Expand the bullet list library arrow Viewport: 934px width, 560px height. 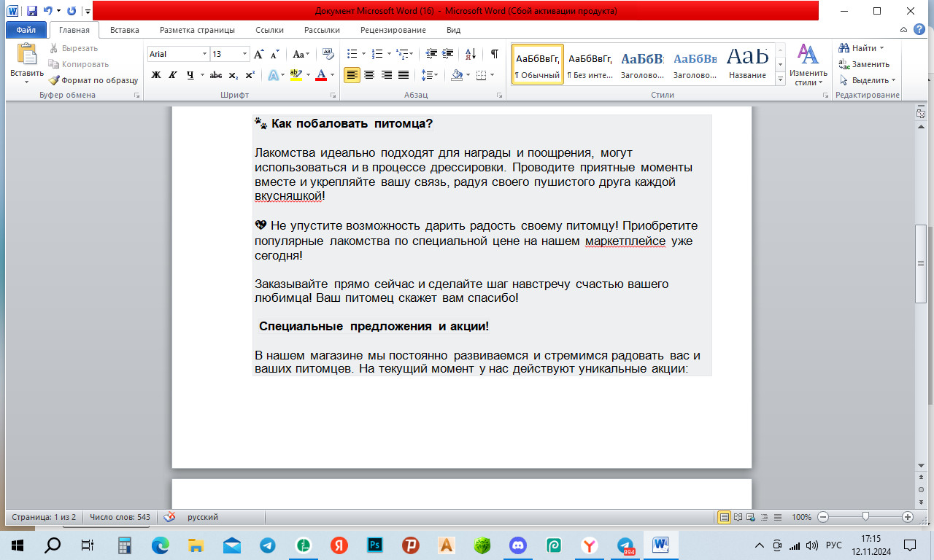pyautogui.click(x=363, y=54)
